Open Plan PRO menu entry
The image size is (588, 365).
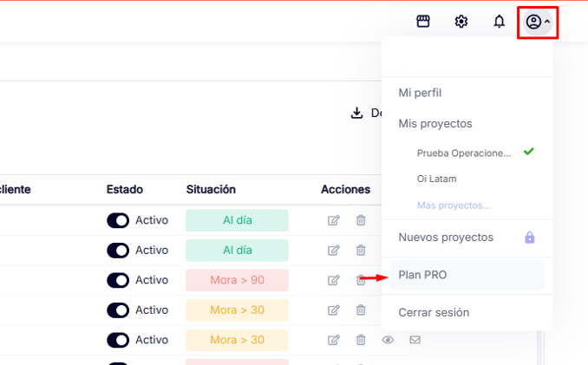click(x=467, y=275)
